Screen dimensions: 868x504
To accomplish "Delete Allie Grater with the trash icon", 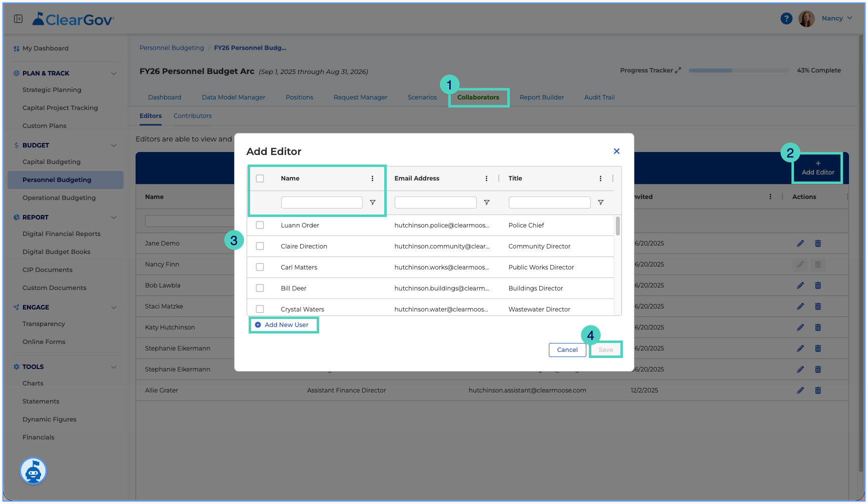I will (818, 390).
